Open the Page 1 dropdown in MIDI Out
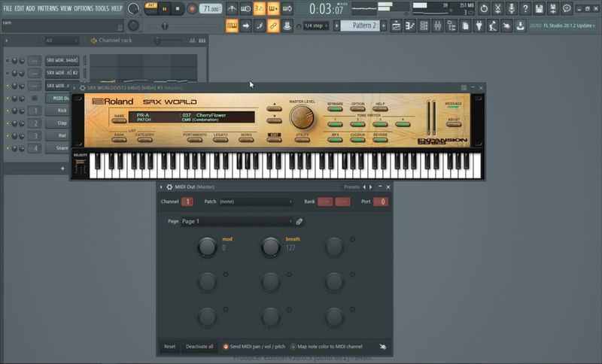The height and width of the screenshot is (364, 602). pos(236,221)
